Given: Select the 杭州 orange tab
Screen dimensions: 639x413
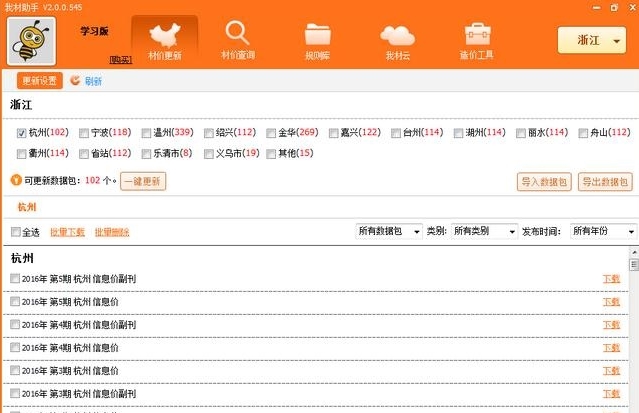Looking at the screenshot, I should 27,207.
